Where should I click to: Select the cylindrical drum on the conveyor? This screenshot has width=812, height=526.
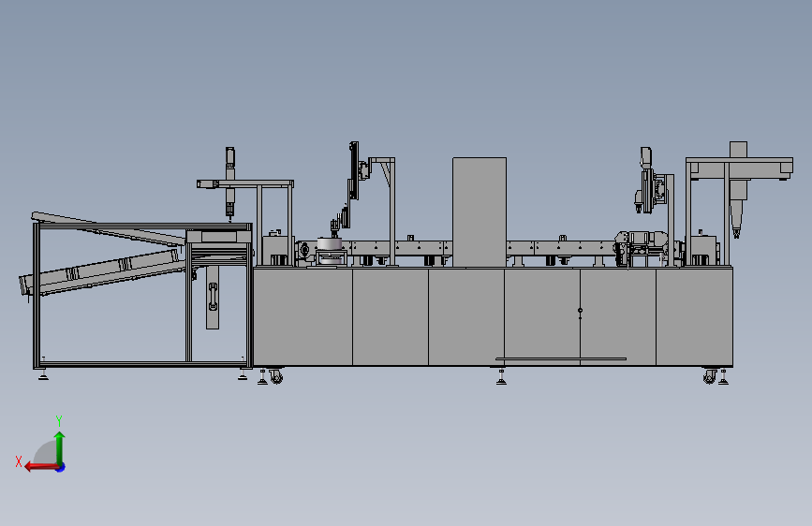point(330,244)
